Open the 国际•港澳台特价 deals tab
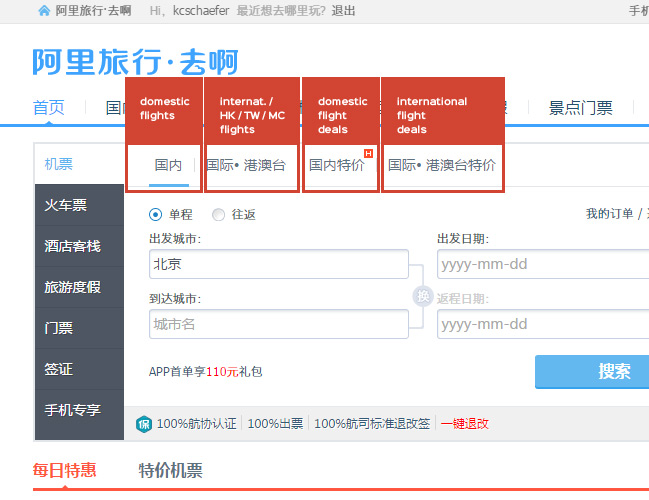The width and height of the screenshot is (649, 500). pyautogui.click(x=442, y=165)
